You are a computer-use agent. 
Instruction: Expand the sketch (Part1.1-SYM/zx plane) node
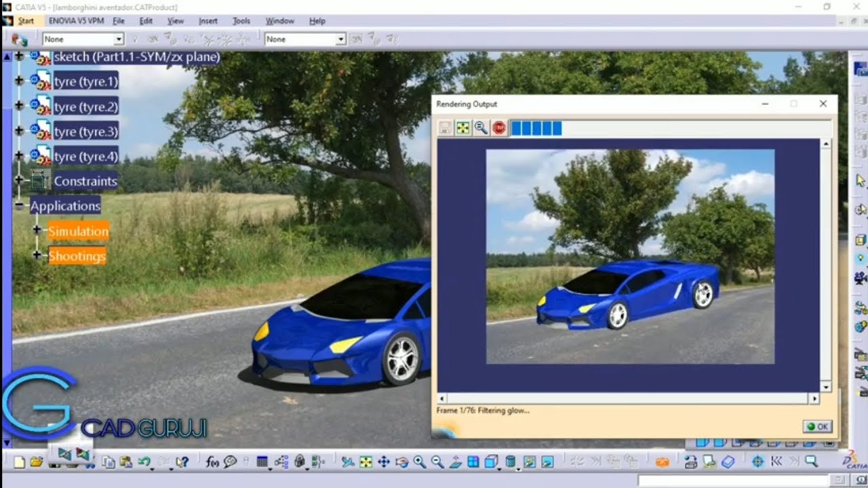(18, 57)
